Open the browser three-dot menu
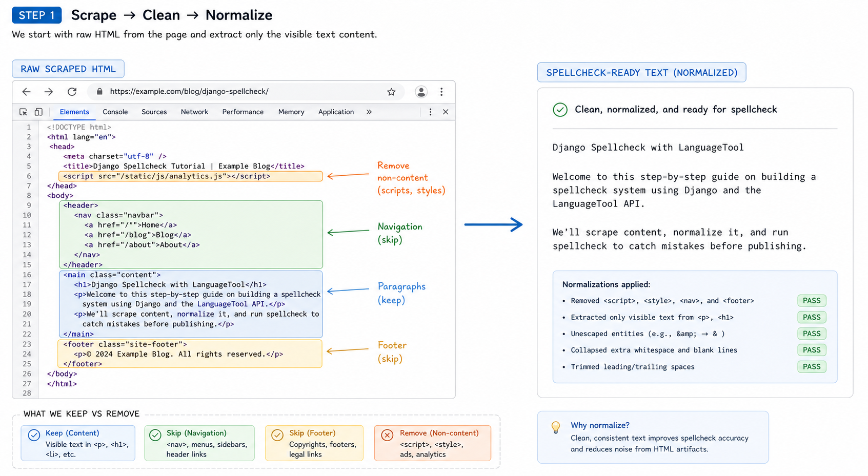Image resolution: width=868 pixels, height=476 pixels. click(441, 92)
